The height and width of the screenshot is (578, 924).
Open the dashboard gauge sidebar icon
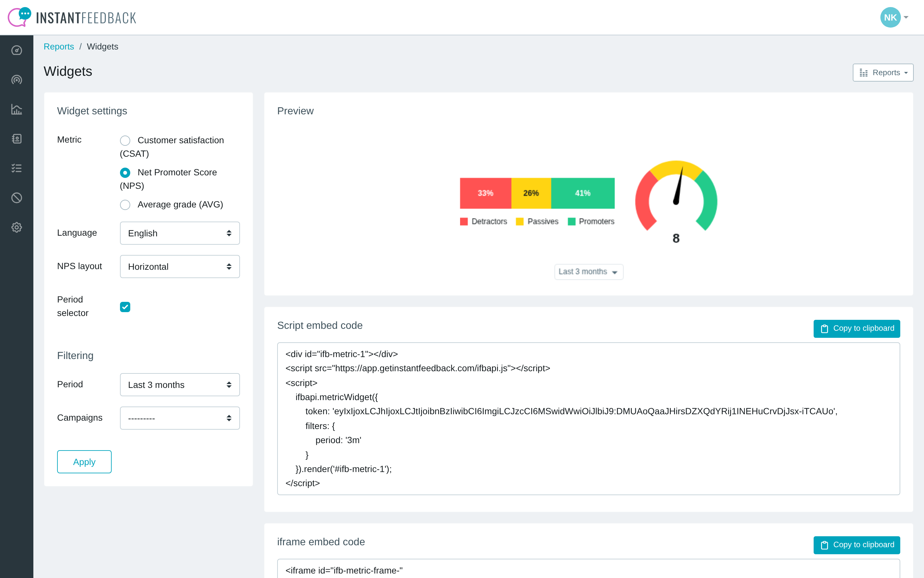click(16, 50)
